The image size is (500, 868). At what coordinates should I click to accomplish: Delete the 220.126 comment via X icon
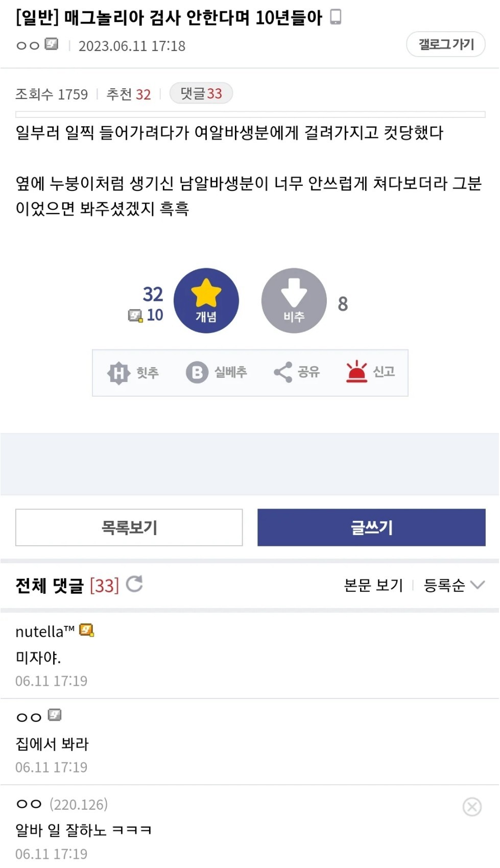tap(472, 807)
